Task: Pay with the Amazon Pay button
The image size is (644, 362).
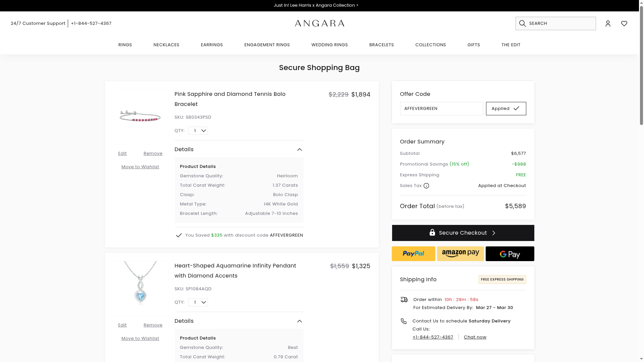Action: click(460, 254)
